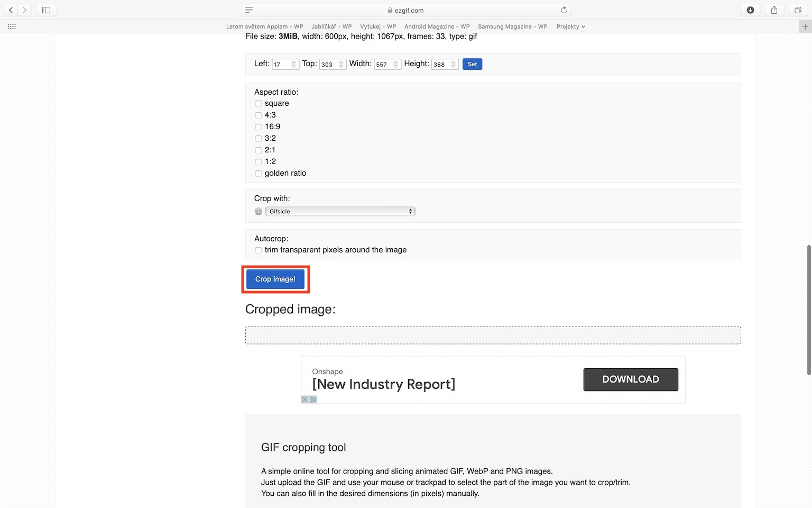Toggle the Safari sidebar
The width and height of the screenshot is (812, 508).
tap(46, 10)
